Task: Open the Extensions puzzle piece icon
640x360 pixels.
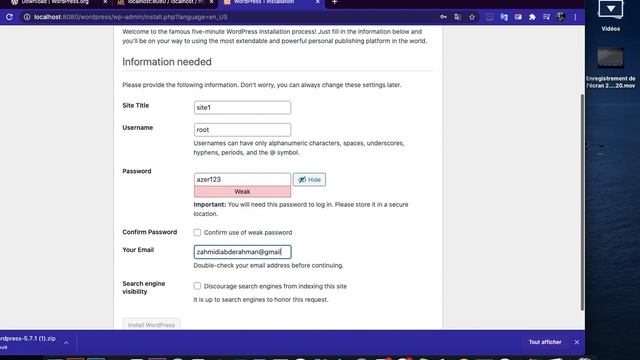Action: [x=532, y=17]
